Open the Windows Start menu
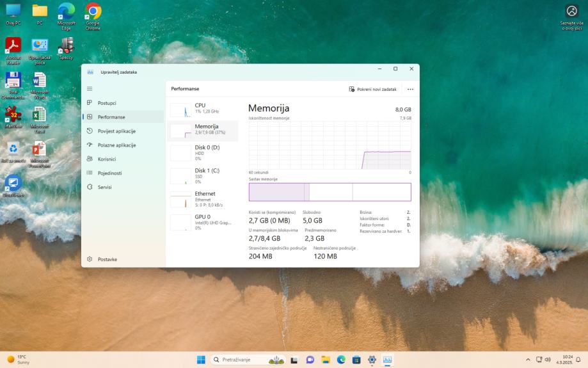 coord(201,360)
